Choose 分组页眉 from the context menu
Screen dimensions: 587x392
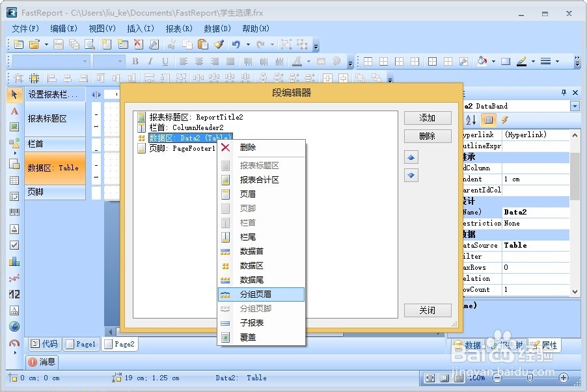point(261,294)
